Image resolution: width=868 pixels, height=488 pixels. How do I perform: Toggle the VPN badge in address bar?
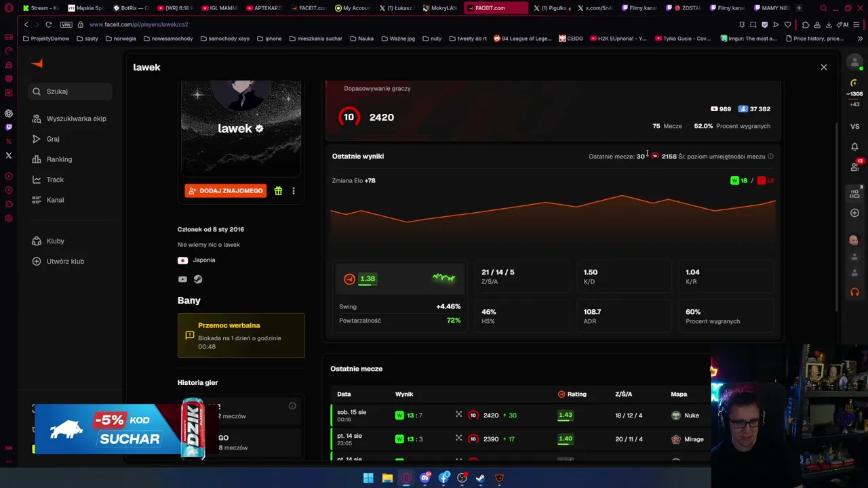click(66, 24)
